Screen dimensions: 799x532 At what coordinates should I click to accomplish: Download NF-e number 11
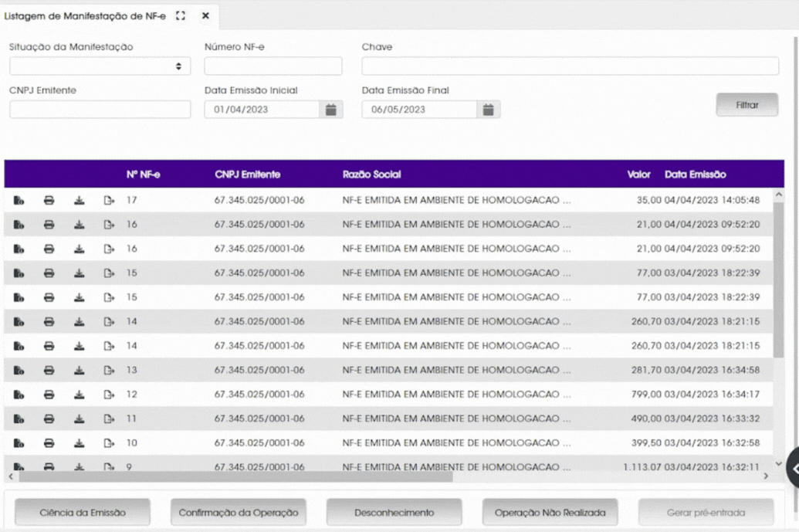[79, 418]
